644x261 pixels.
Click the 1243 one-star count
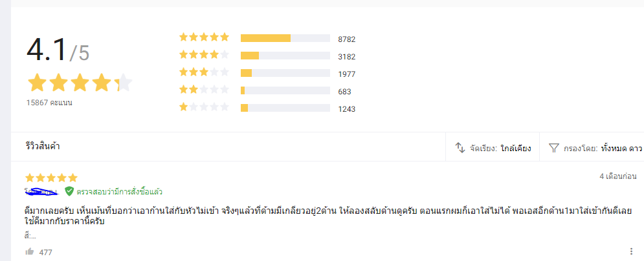tap(346, 109)
